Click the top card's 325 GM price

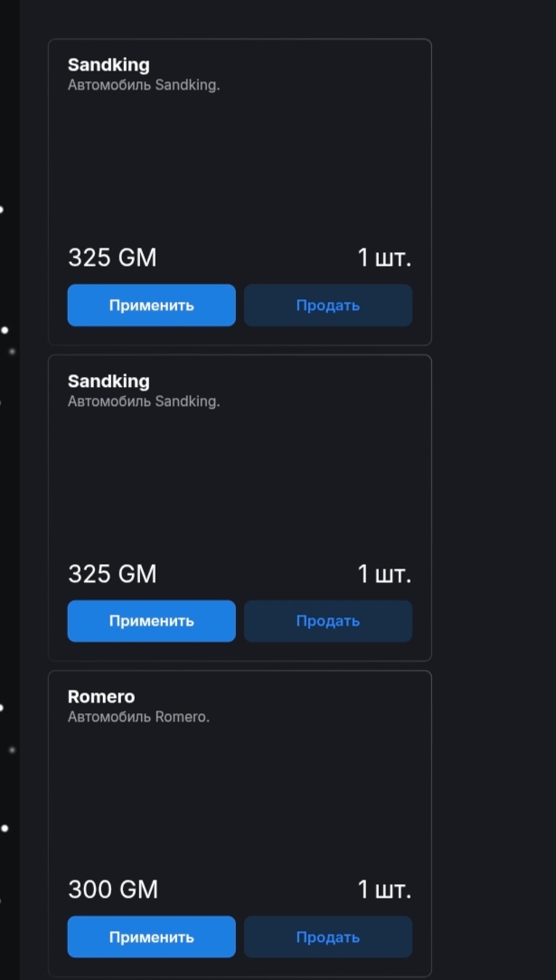112,258
